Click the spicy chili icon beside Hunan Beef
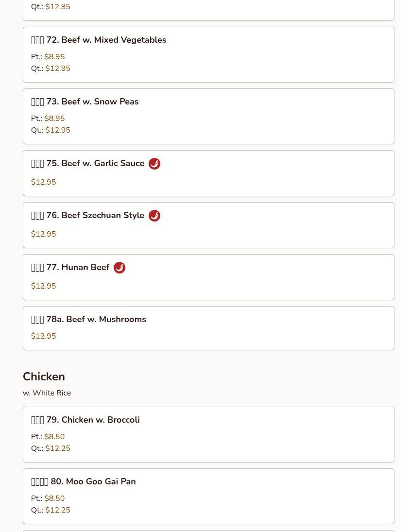The image size is (410, 532). (x=120, y=267)
